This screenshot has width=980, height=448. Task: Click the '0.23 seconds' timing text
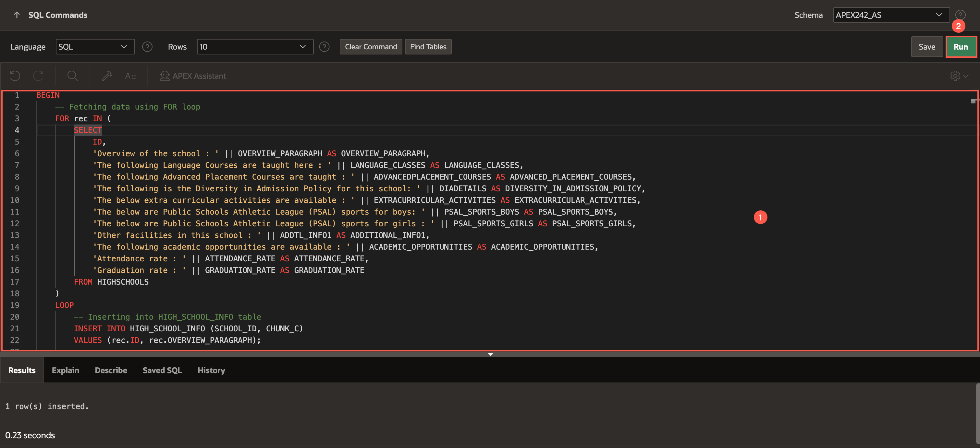pyautogui.click(x=30, y=435)
